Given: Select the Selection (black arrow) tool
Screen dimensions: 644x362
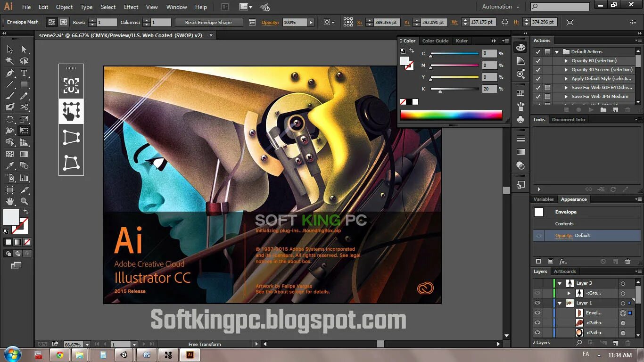Looking at the screenshot, I should coord(10,49).
